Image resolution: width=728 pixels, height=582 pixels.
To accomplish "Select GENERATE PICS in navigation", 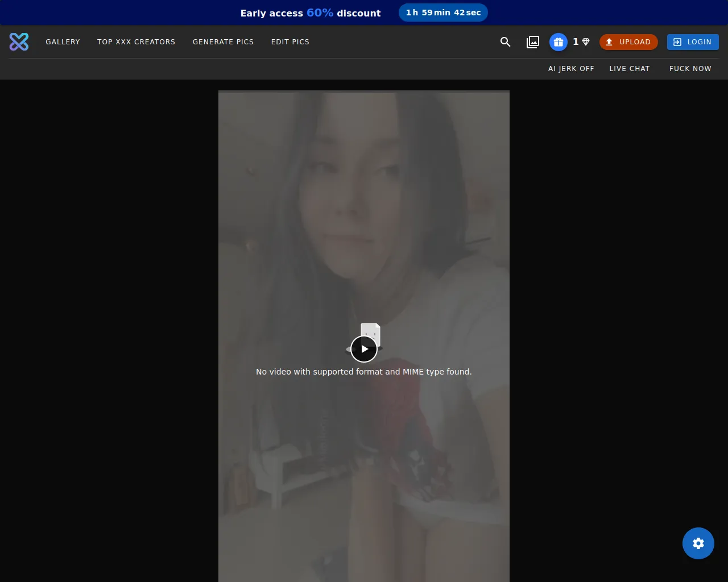I will coord(223,42).
